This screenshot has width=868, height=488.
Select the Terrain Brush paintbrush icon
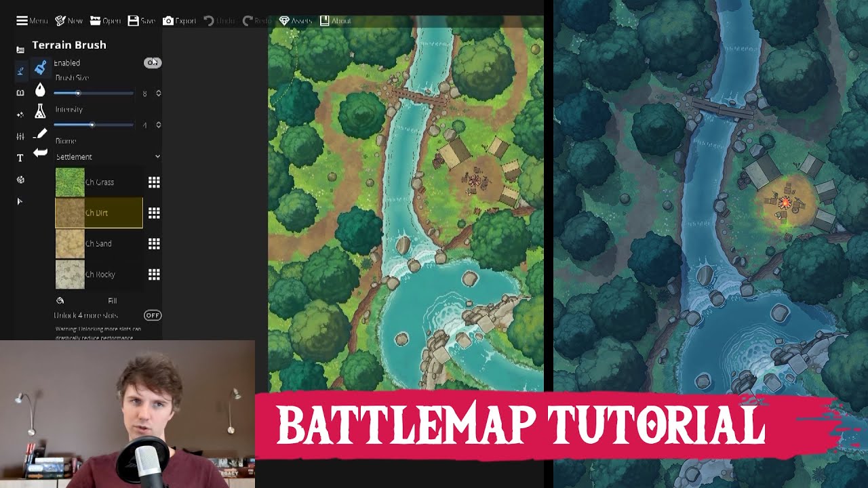(x=40, y=66)
